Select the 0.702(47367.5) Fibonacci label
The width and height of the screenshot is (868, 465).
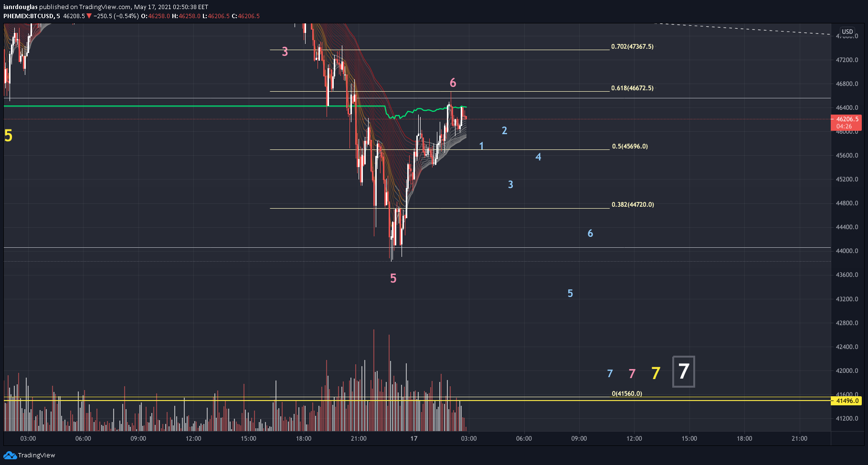[x=632, y=47]
